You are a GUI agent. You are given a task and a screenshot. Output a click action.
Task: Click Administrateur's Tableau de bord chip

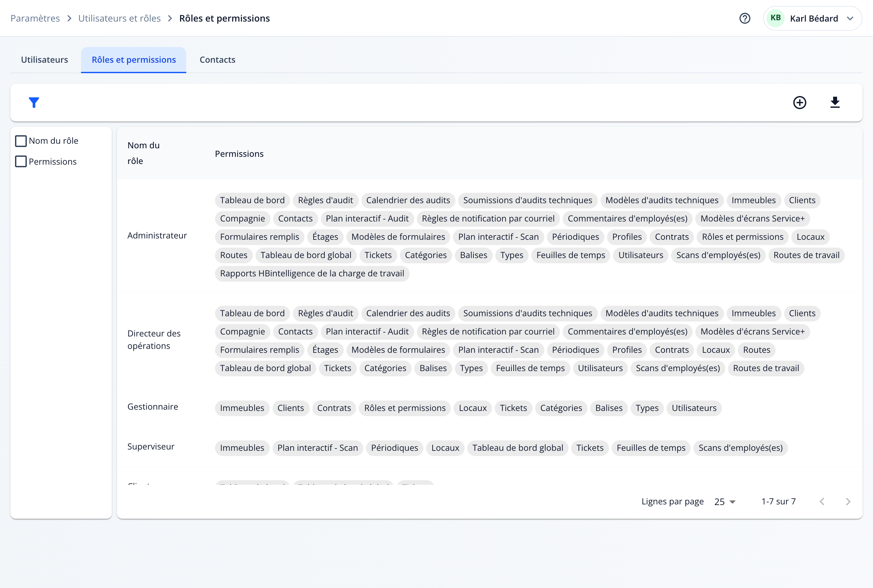(x=252, y=200)
